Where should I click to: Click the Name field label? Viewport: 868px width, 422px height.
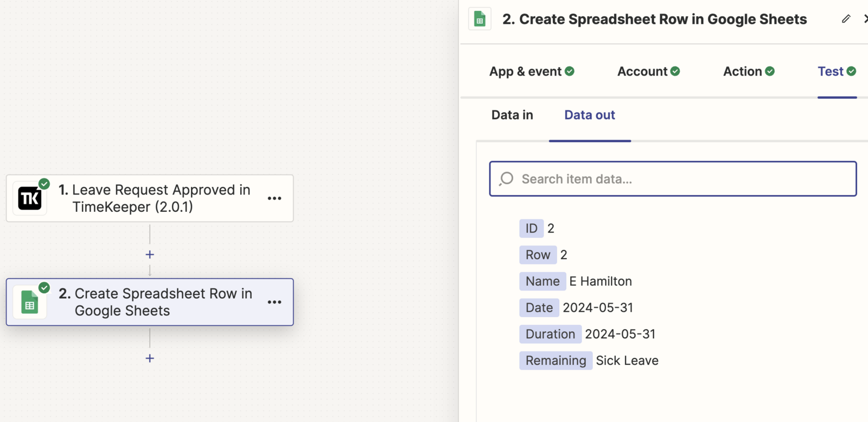click(542, 281)
